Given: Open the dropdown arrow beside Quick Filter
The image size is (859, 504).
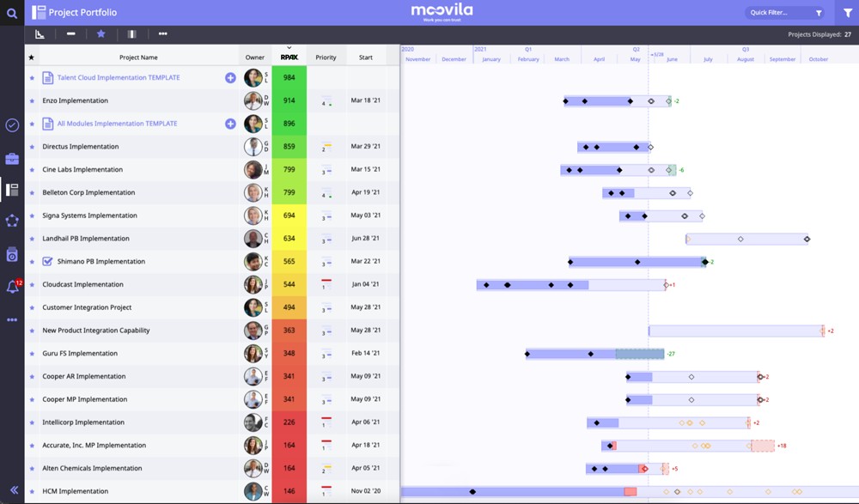Looking at the screenshot, I should pos(819,12).
